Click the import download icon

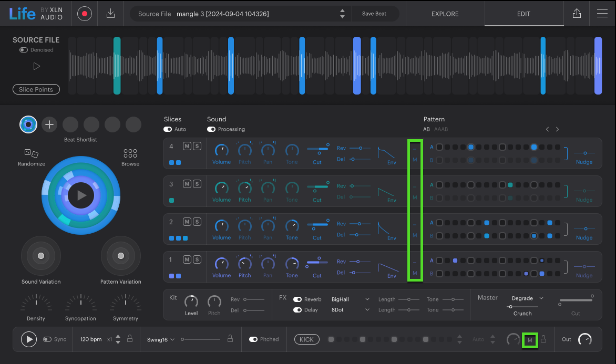[110, 14]
